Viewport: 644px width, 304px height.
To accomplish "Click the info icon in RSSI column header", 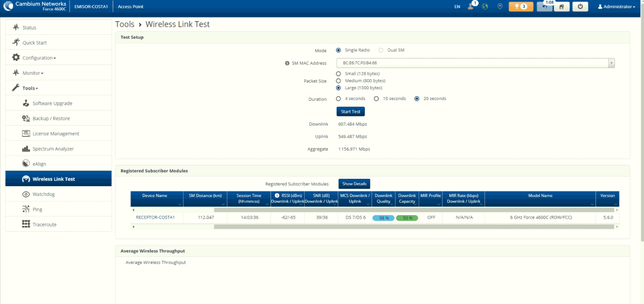I will pos(277,195).
